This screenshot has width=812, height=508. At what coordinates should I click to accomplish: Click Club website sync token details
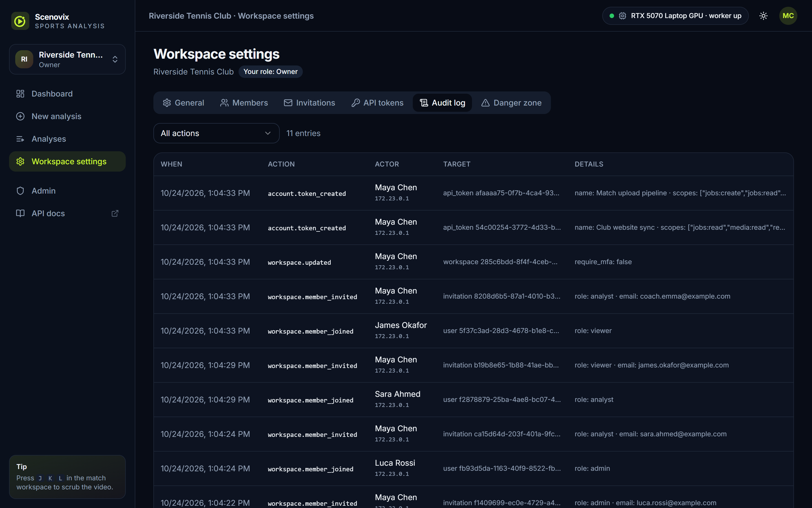pyautogui.click(x=680, y=227)
